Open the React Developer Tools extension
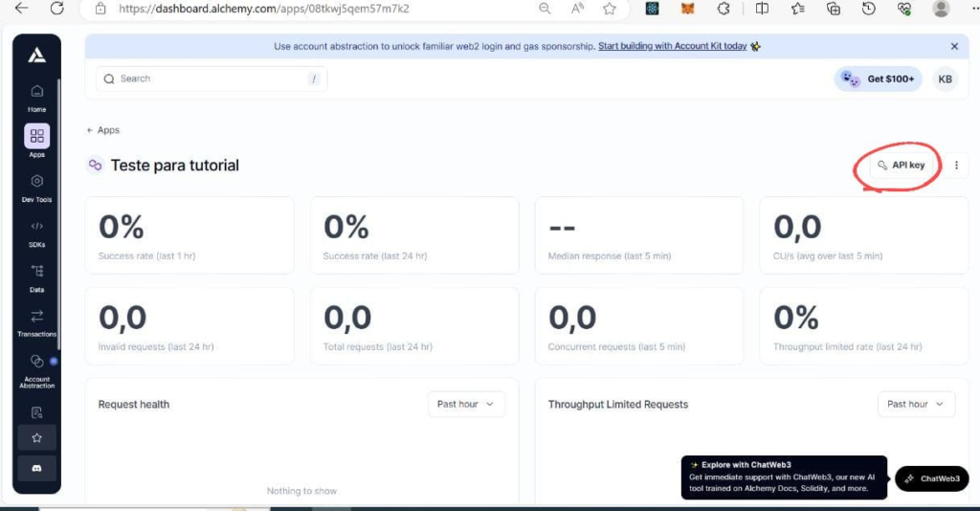980x511 pixels. (x=652, y=8)
